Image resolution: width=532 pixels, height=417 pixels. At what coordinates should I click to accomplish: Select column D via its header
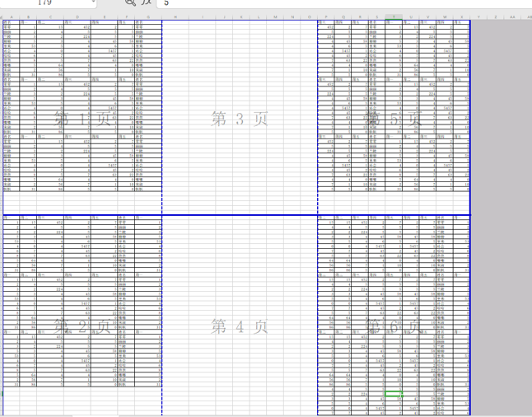tap(77, 17)
